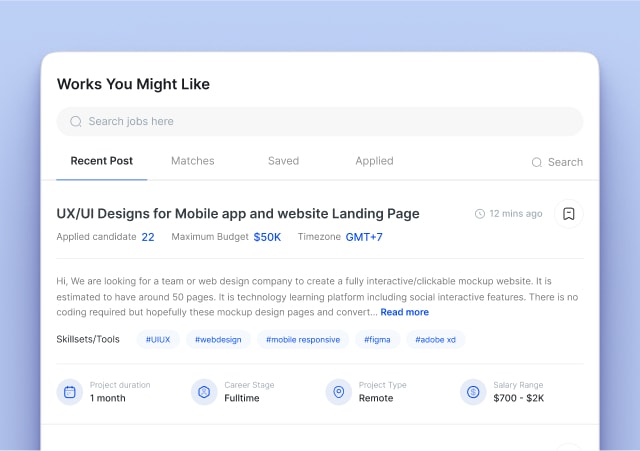
Task: Click the Works You Might Like heading
Action: coord(133,84)
